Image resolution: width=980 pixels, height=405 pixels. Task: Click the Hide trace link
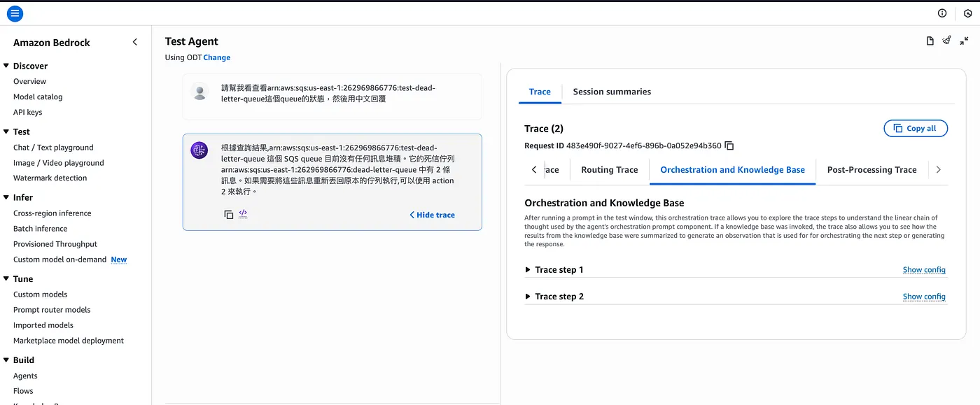[432, 215]
